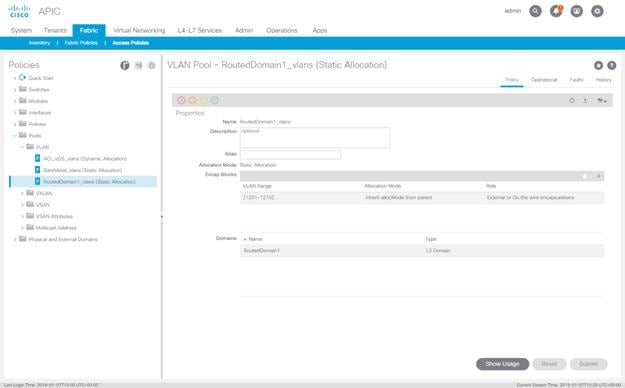This screenshot has height=388, width=625.
Task: Open the Tenants menu
Action: pyautogui.click(x=55, y=30)
